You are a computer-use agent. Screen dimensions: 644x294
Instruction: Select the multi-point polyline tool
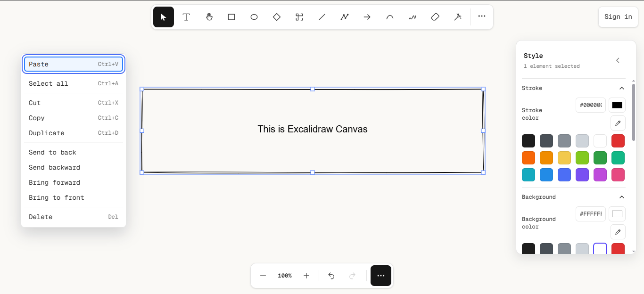(x=345, y=17)
